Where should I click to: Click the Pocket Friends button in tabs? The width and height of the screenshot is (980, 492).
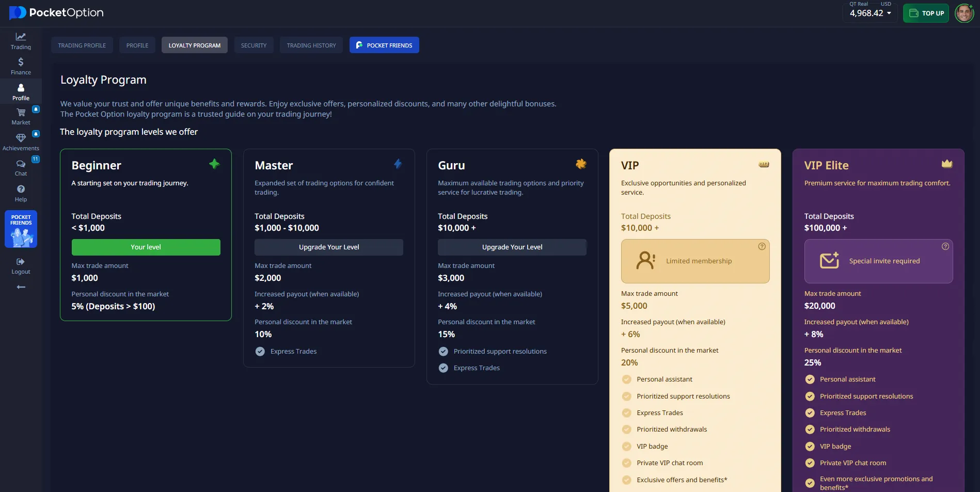click(384, 45)
